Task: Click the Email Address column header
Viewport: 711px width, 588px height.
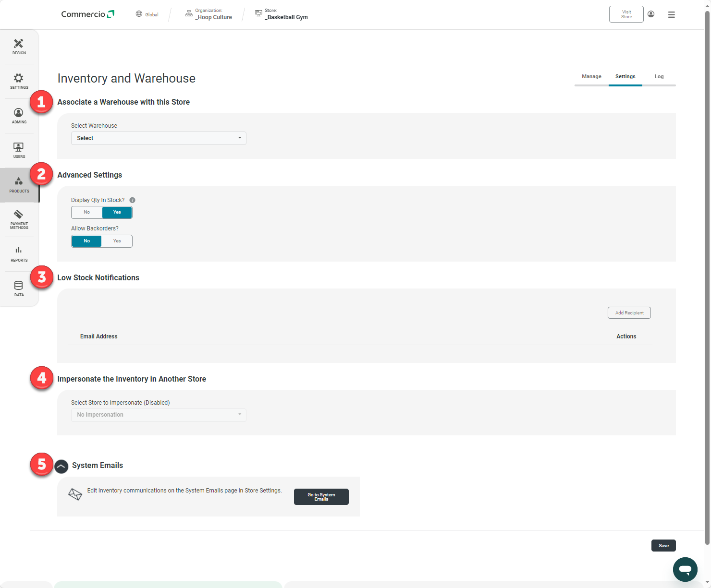Action: [x=98, y=336]
